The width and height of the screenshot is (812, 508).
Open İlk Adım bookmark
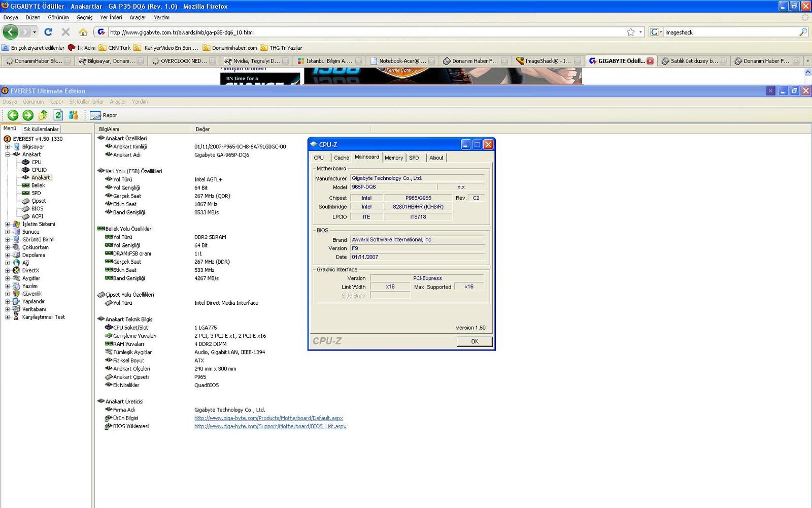pyautogui.click(x=82, y=48)
